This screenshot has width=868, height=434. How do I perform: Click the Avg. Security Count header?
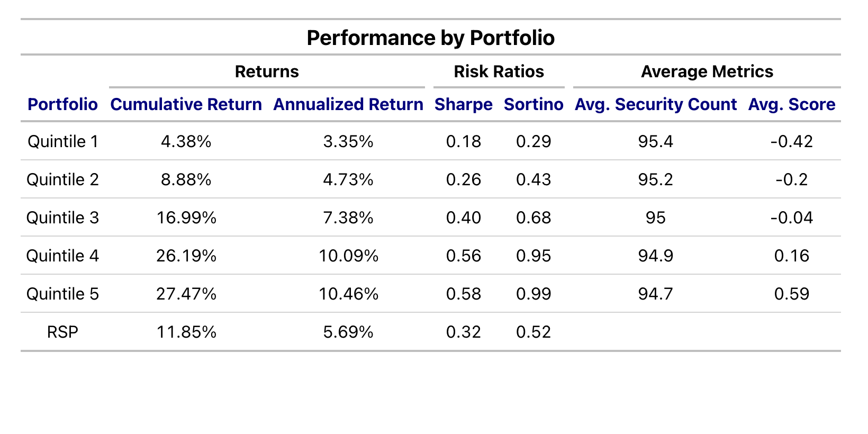pyautogui.click(x=656, y=104)
